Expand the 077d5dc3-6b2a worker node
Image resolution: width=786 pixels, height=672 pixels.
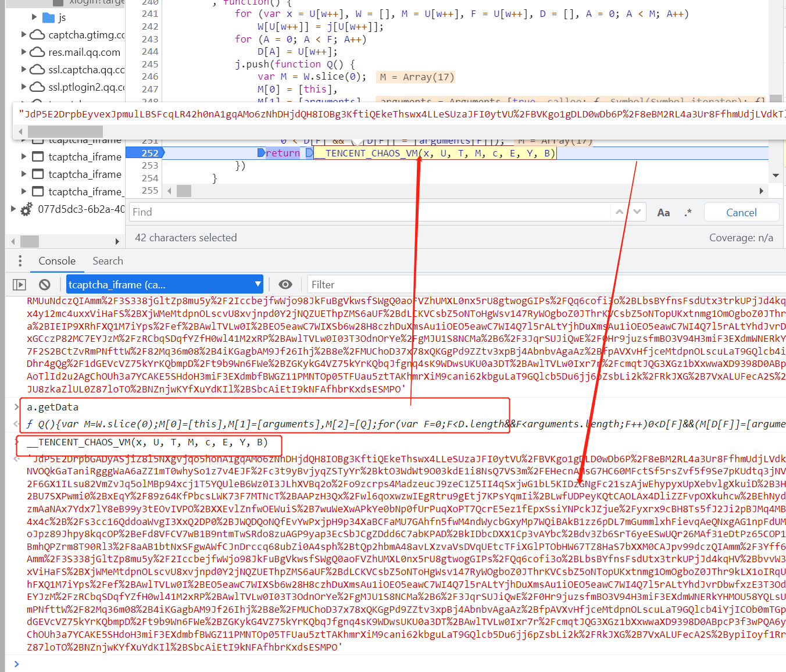(13, 209)
